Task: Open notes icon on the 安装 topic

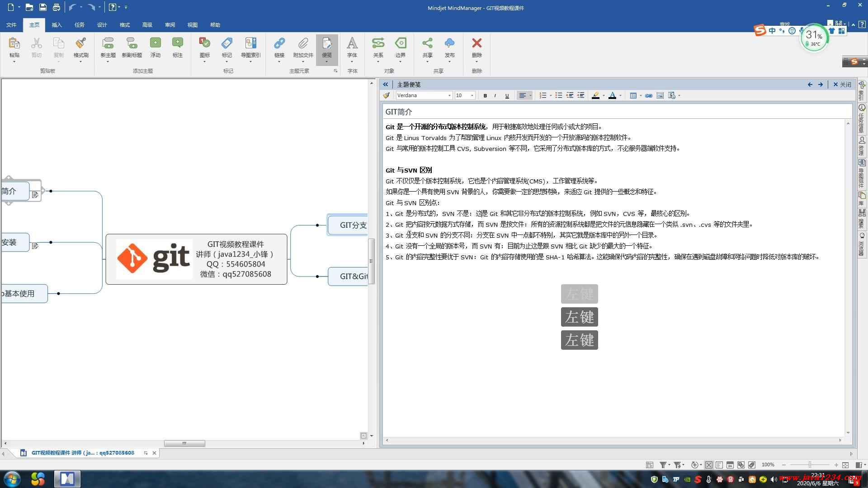Action: click(35, 246)
